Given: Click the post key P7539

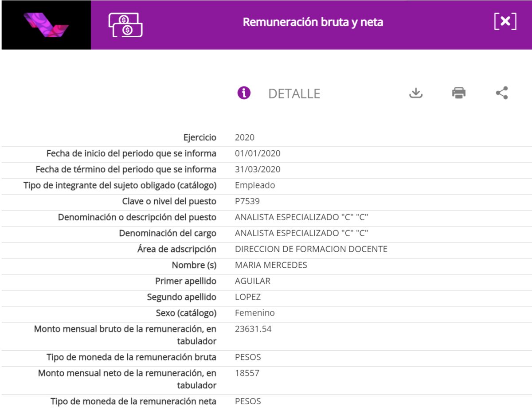Looking at the screenshot, I should pos(247,201).
